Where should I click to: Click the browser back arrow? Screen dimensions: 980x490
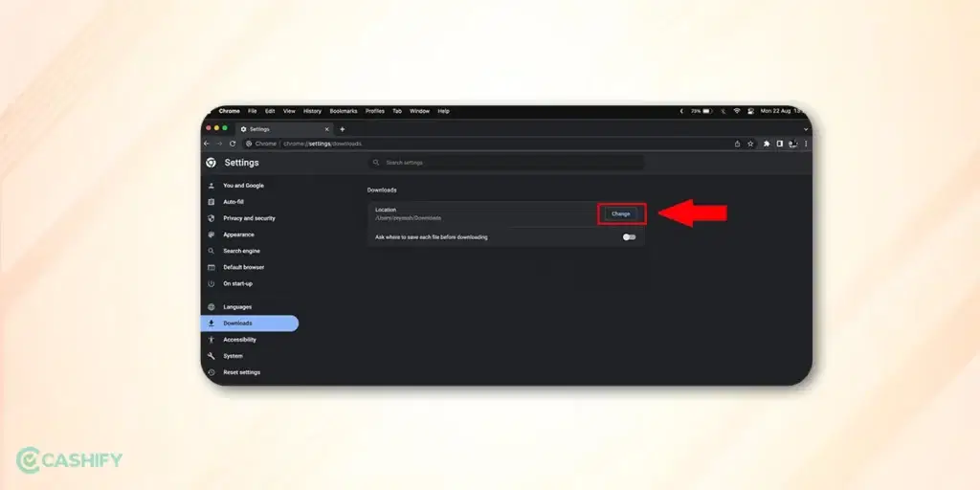point(207,144)
